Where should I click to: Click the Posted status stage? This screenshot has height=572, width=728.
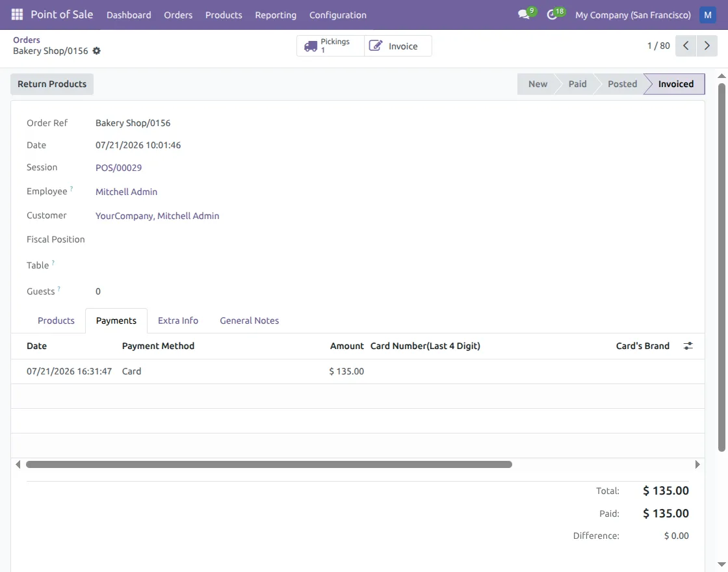coord(622,84)
